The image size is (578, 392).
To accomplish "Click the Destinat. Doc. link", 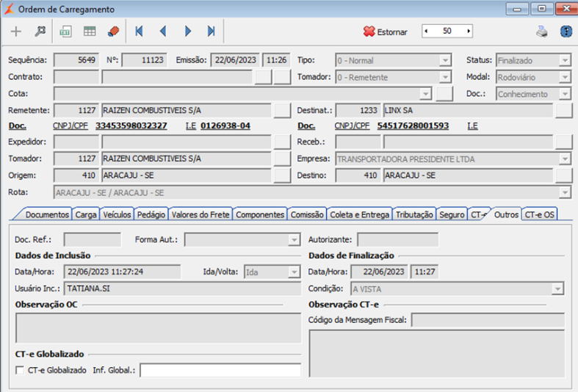I will [306, 126].
